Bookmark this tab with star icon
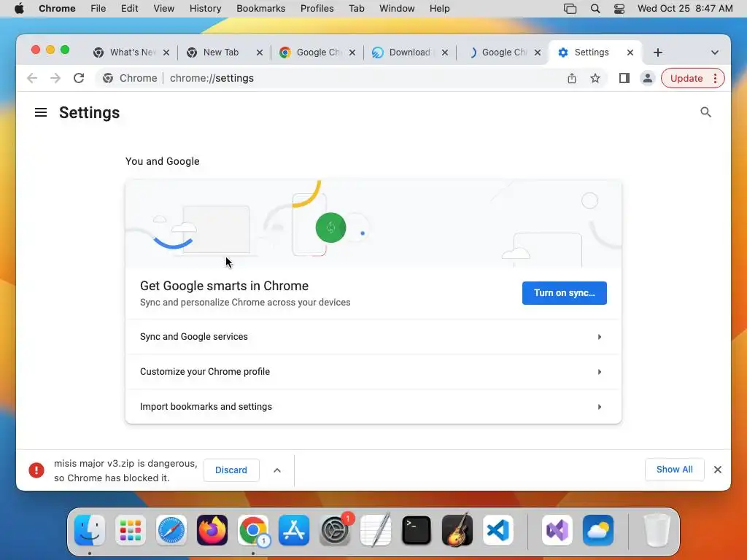747x560 pixels. (595, 78)
